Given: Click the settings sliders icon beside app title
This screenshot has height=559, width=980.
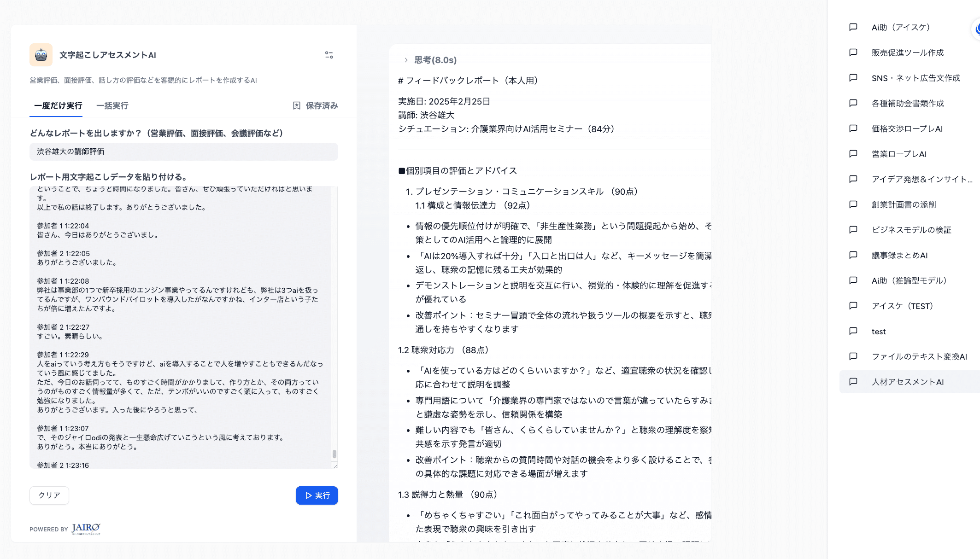Looking at the screenshot, I should (x=329, y=55).
